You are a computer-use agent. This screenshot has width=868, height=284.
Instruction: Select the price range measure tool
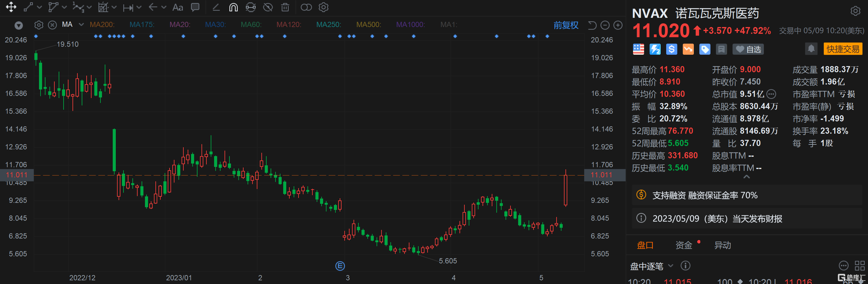click(128, 7)
